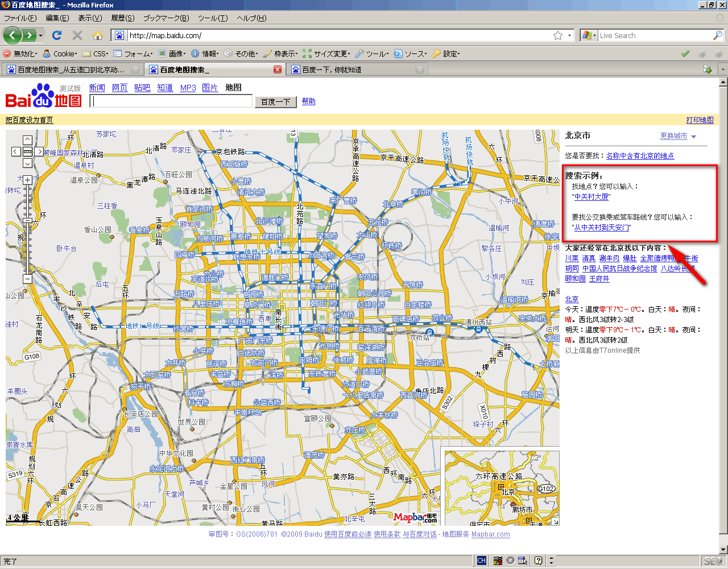
Task: Click the green checkmark validation icon
Action: point(685,53)
